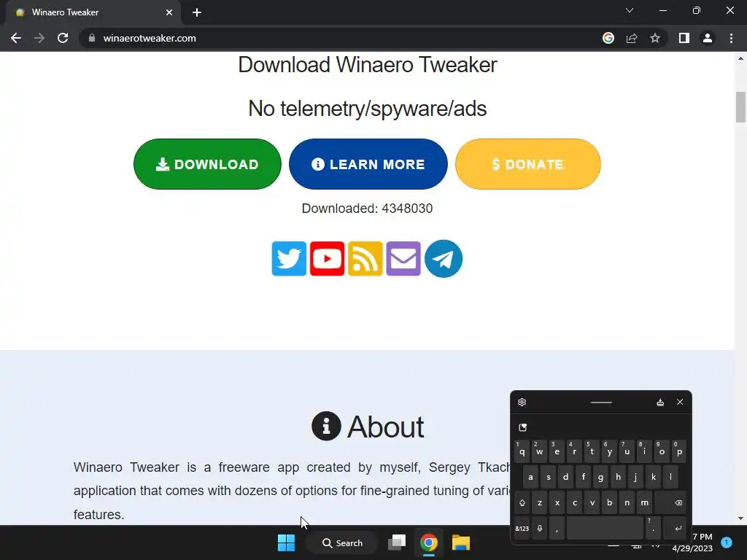Open touch keyboard settings gear

pyautogui.click(x=522, y=402)
